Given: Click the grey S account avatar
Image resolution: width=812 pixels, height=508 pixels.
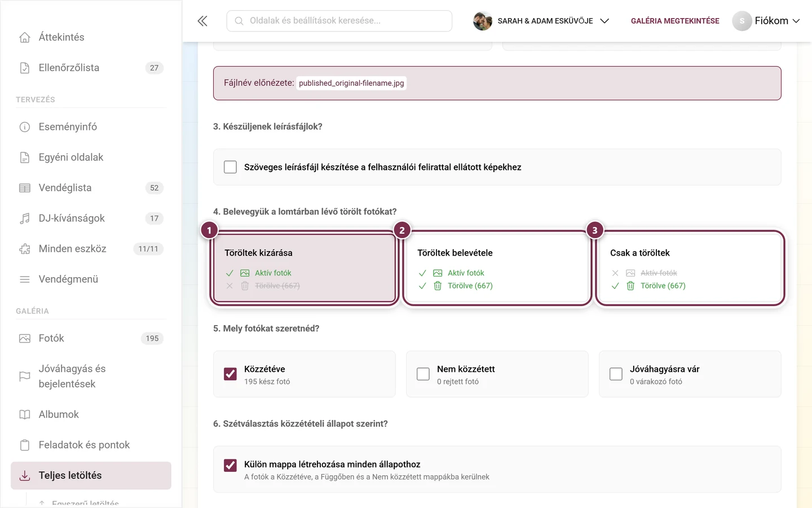Looking at the screenshot, I should coord(742,21).
